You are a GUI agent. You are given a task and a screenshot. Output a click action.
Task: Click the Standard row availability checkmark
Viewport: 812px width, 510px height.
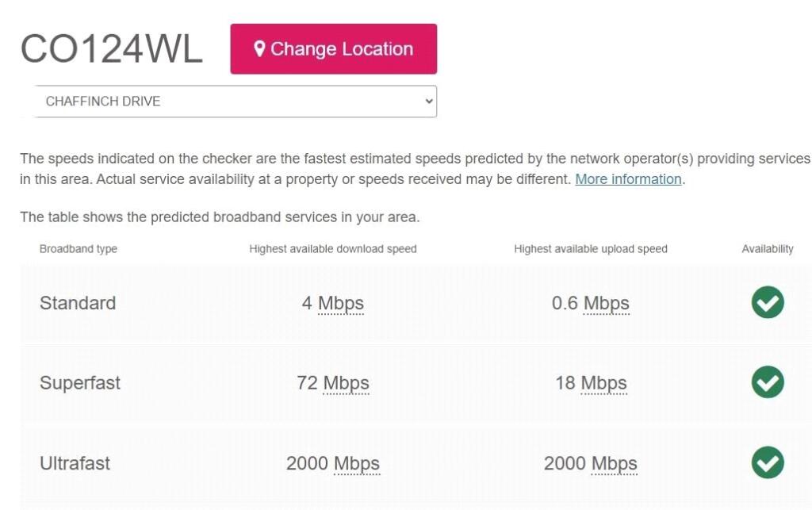pyautogui.click(x=767, y=302)
